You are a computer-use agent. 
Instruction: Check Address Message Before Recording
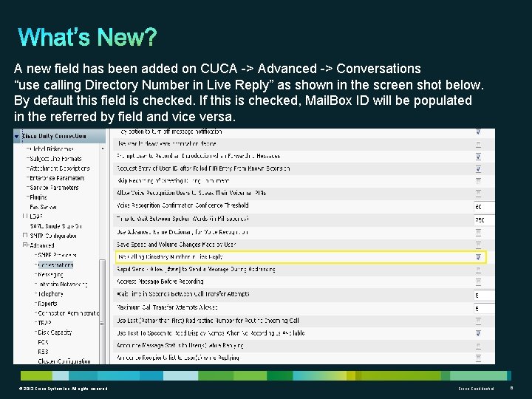[x=478, y=282]
